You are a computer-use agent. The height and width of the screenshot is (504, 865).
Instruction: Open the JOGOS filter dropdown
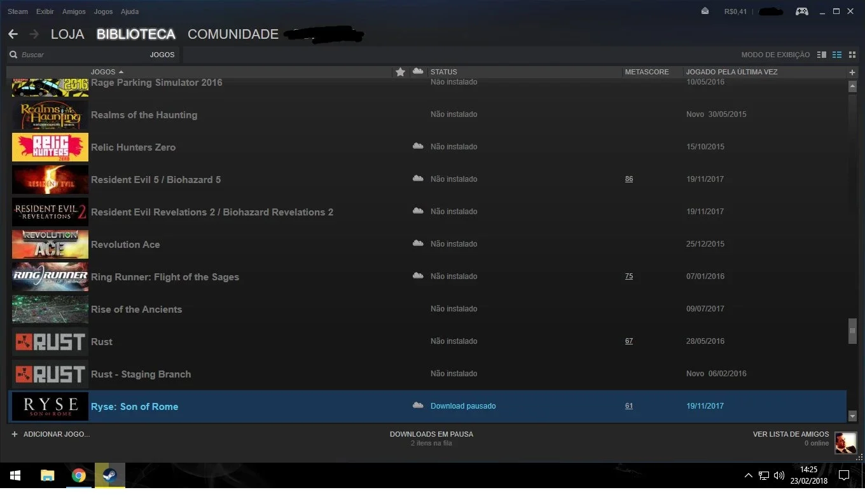coord(162,55)
